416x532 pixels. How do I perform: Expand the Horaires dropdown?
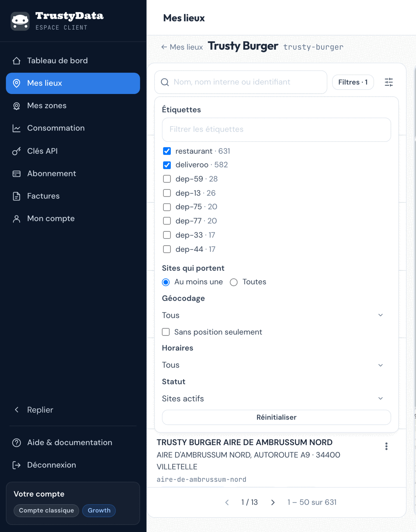273,365
